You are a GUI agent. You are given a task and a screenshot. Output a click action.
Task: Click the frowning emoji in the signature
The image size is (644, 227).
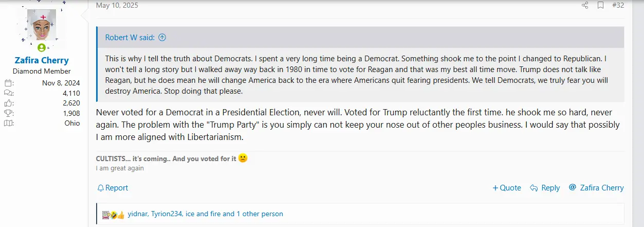coord(243,159)
